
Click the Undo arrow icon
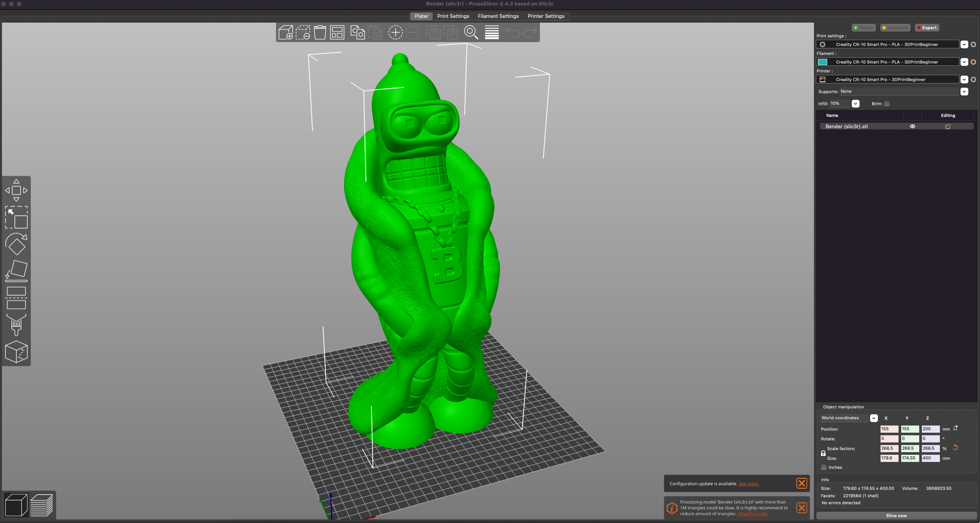(x=513, y=32)
